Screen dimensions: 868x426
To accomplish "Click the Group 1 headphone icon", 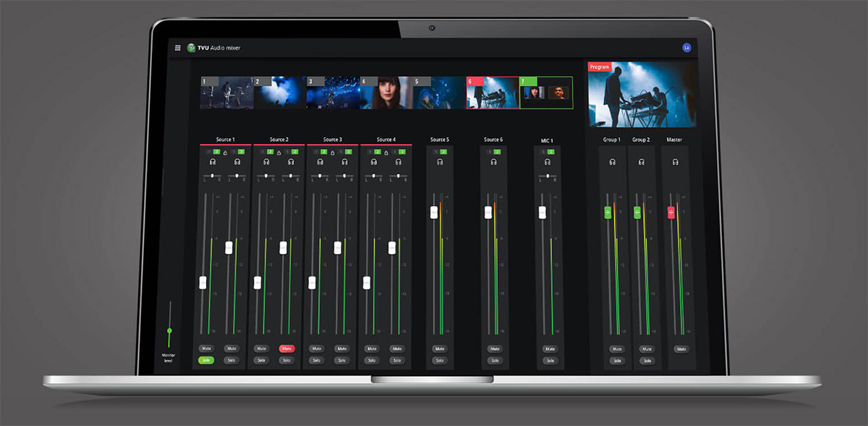I will (612, 162).
